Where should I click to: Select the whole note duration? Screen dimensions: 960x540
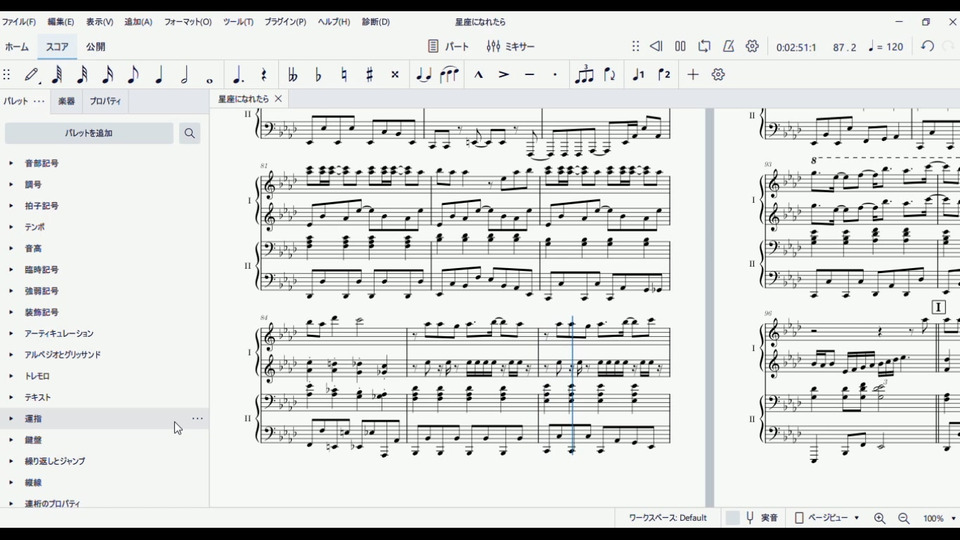(x=209, y=80)
